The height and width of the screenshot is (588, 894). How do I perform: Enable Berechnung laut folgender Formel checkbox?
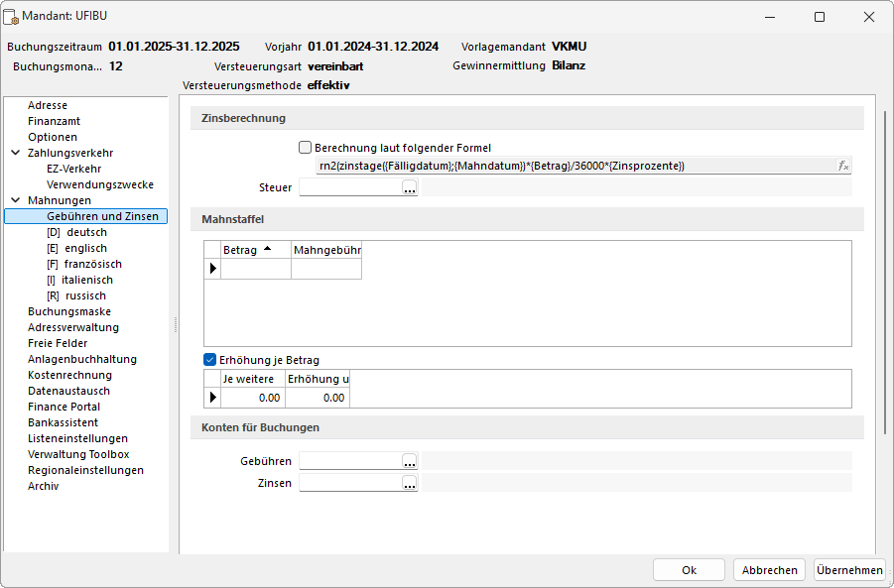coord(306,148)
